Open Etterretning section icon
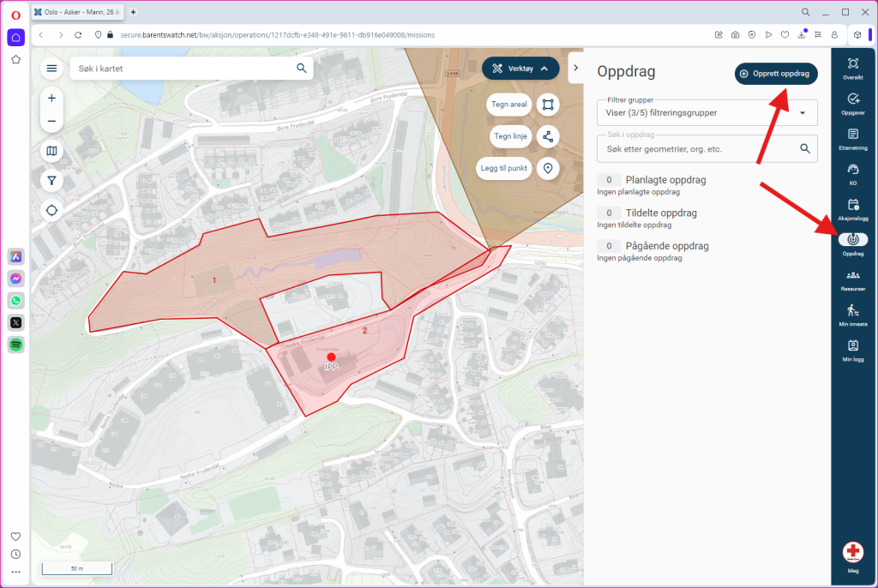This screenshot has width=878, height=588. click(852, 139)
